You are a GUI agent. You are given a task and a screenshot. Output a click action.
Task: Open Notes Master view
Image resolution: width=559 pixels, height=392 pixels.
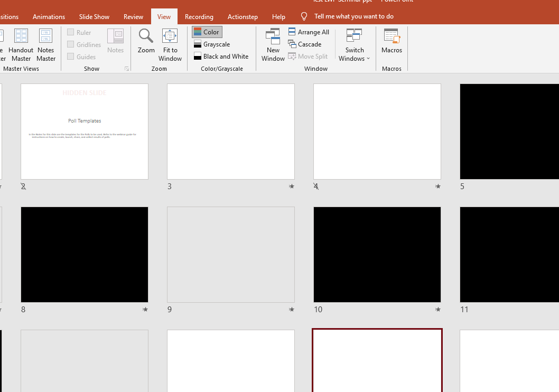point(46,45)
